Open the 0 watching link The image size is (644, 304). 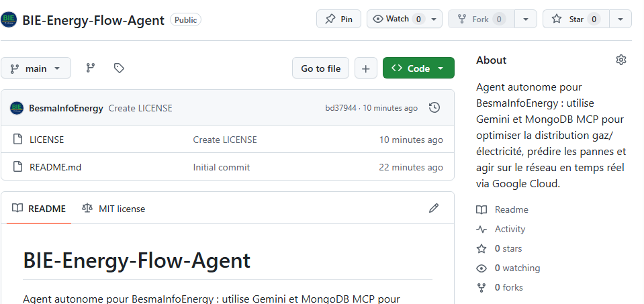click(x=517, y=268)
